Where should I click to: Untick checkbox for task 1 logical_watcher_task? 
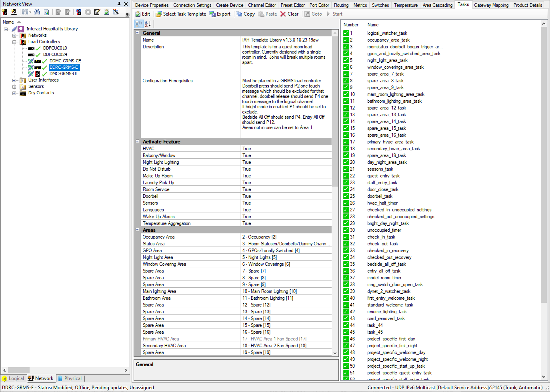click(346, 33)
